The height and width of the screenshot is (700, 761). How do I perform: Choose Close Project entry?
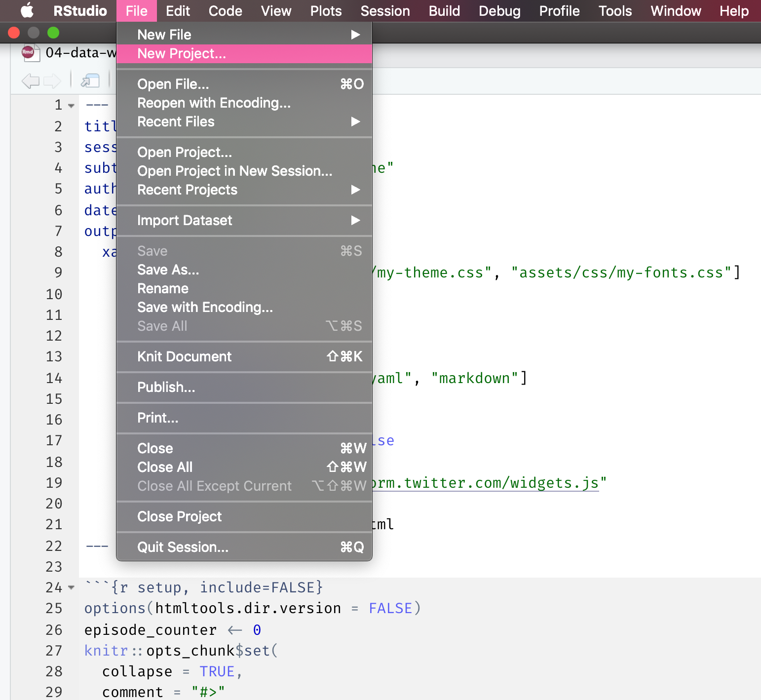244,516
